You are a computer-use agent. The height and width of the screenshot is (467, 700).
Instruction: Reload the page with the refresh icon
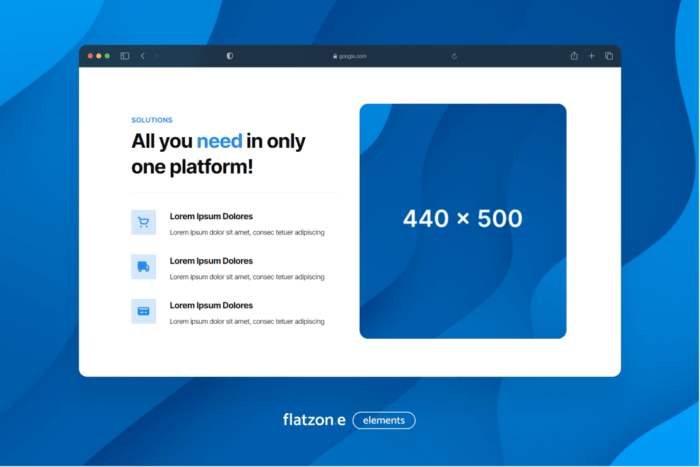click(x=455, y=56)
